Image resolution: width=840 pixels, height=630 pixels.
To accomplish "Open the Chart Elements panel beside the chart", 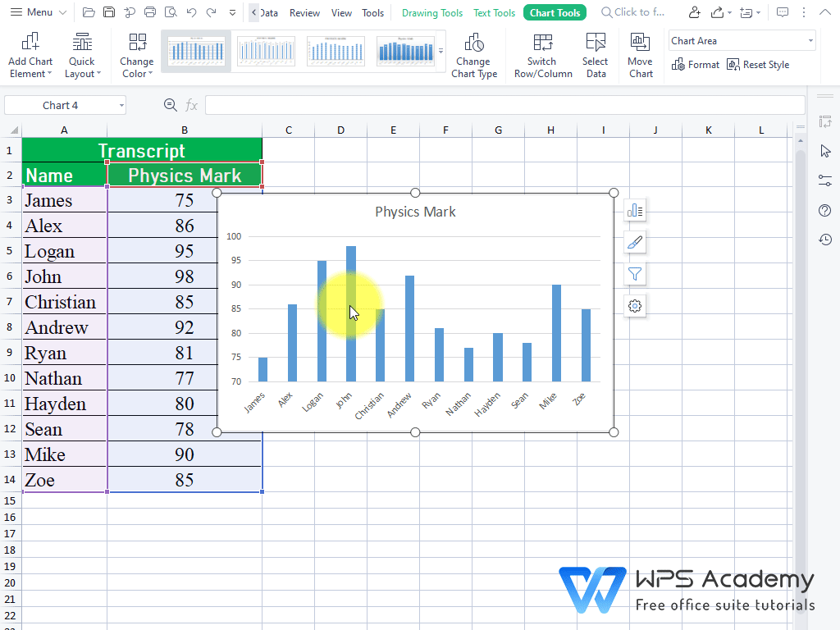I will tap(635, 210).
